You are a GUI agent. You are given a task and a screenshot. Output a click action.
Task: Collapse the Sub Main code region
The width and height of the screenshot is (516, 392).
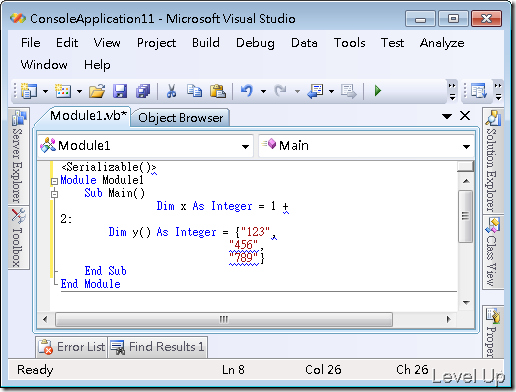click(x=54, y=194)
